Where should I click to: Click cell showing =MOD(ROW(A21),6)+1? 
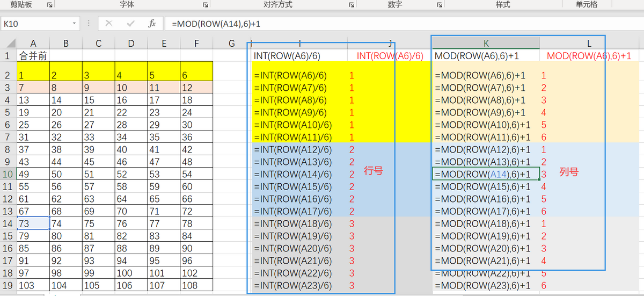pyautogui.click(x=486, y=261)
